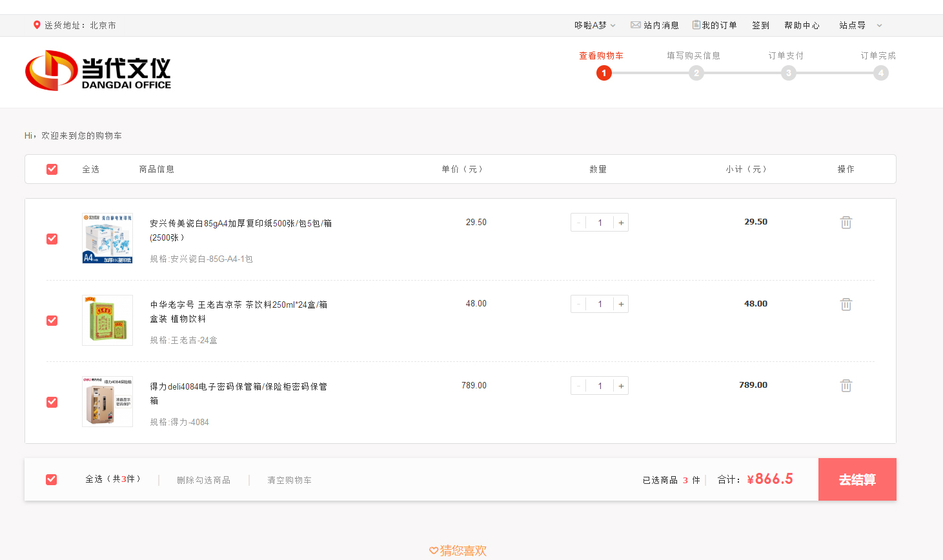Click the 订单支付 step label
The image size is (943, 560).
(786, 55)
